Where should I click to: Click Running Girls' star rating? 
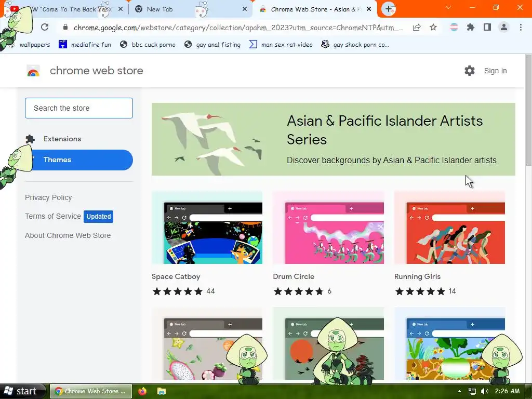[x=420, y=291]
